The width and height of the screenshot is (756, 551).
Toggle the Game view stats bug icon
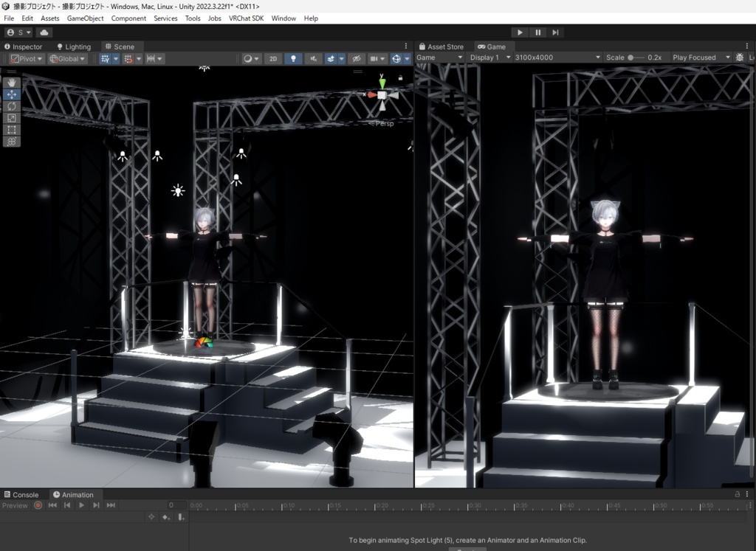(740, 58)
